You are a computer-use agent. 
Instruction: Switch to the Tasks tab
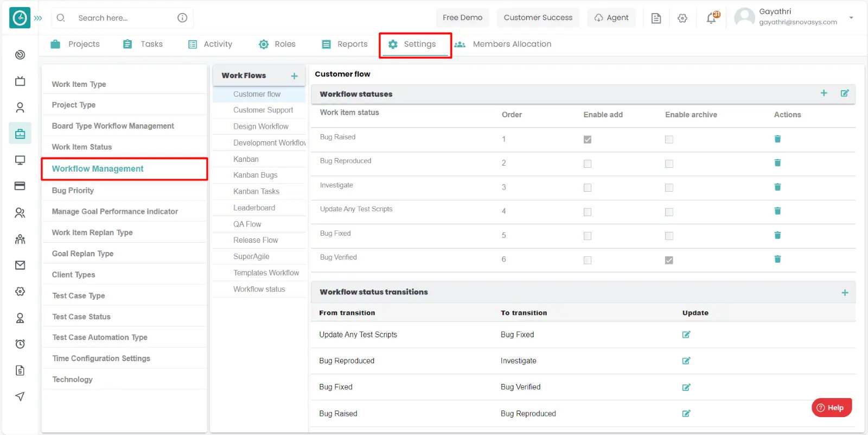[143, 44]
